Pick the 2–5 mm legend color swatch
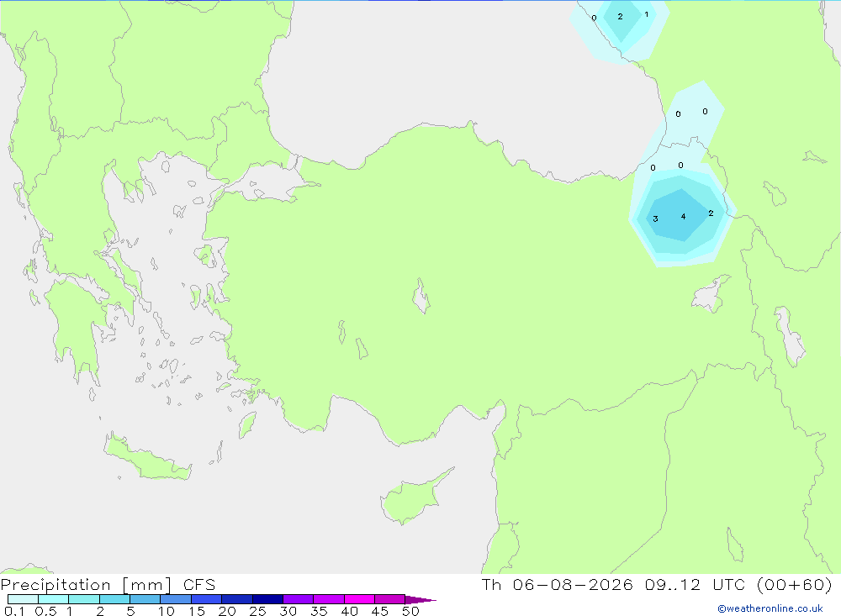The image size is (841, 616). [114, 599]
